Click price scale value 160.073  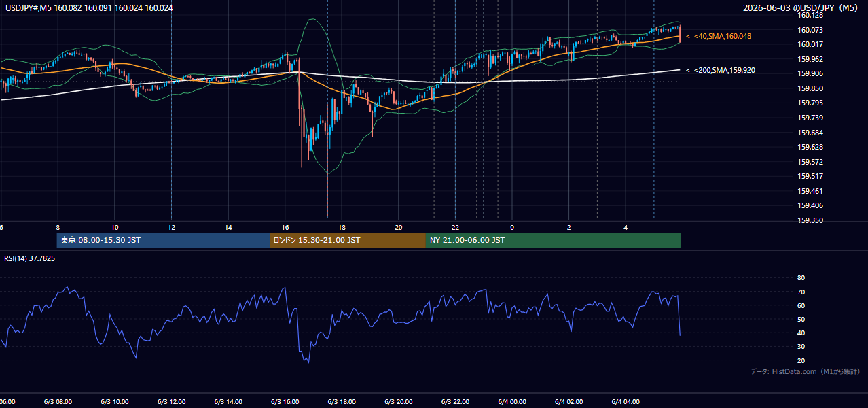[810, 30]
